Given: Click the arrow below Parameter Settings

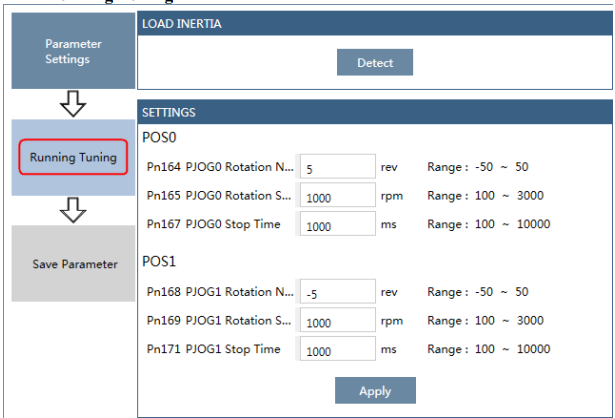Looking at the screenshot, I should coord(73,104).
